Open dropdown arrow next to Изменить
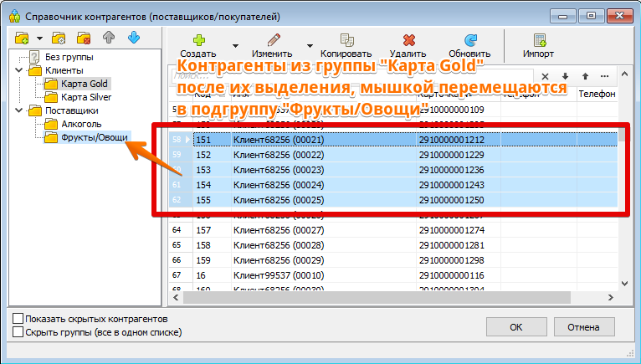Image resolution: width=641 pixels, height=364 pixels. coord(310,46)
